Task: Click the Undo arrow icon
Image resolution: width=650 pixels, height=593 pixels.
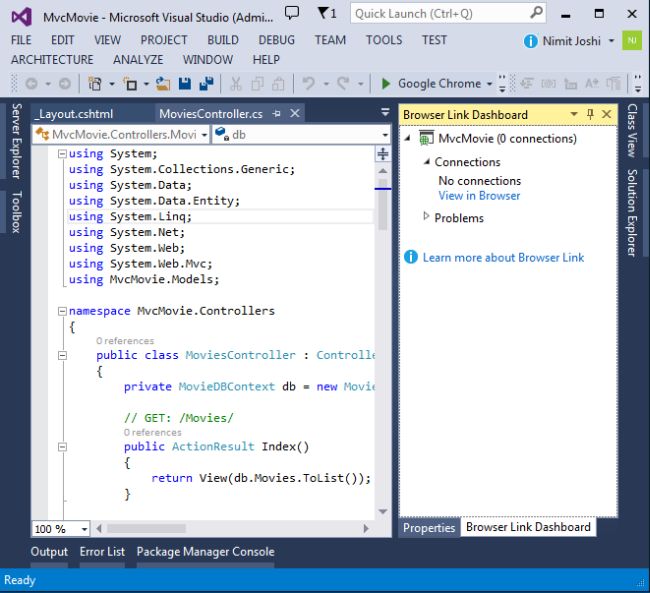Action: [308, 83]
